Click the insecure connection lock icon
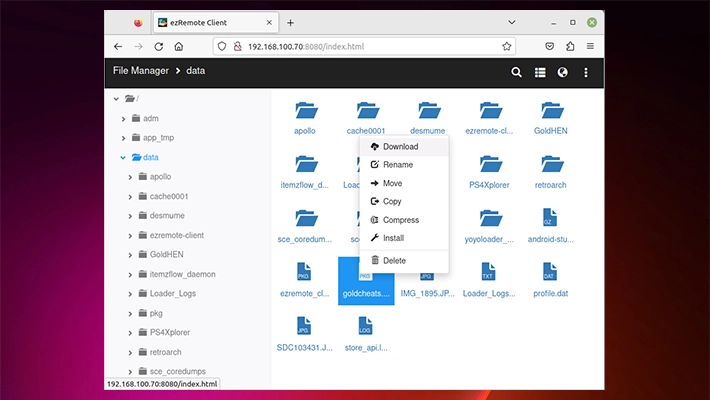710x400 pixels. pos(237,46)
